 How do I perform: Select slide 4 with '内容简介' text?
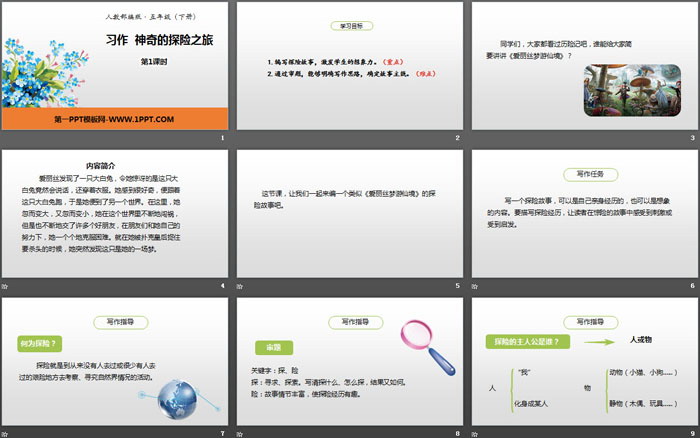(114, 220)
